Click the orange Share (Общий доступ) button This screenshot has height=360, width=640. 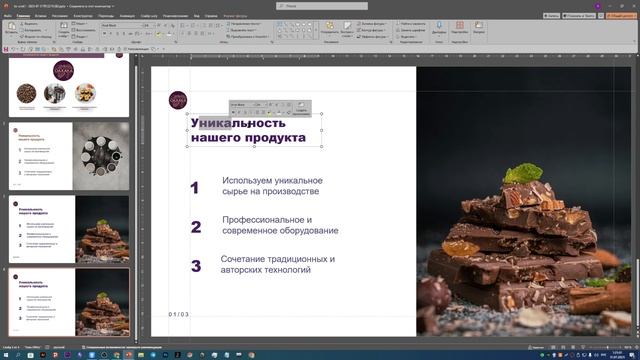pyautogui.click(x=621, y=16)
